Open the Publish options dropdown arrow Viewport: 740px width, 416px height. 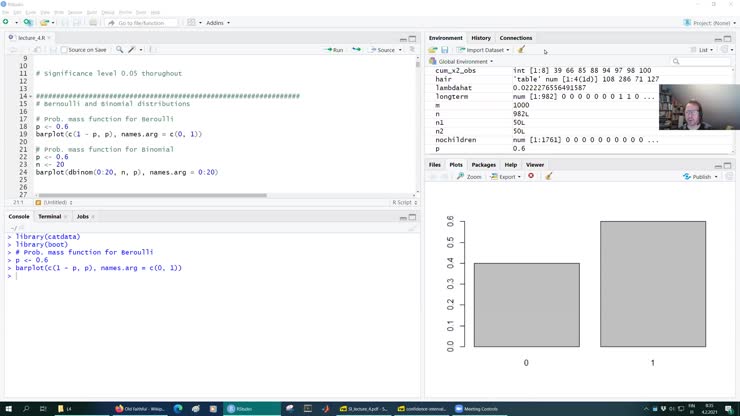click(716, 177)
